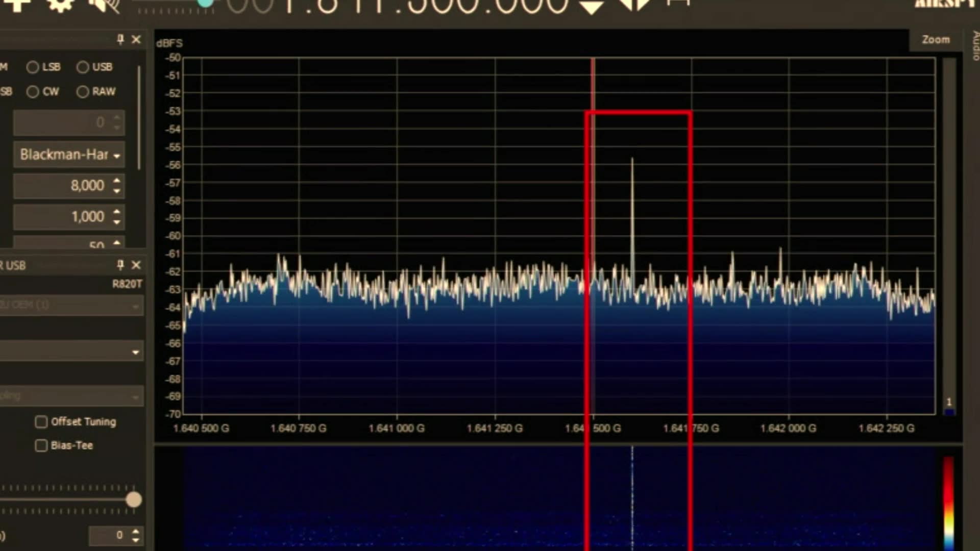Toggle the speaker mute icon
980x551 pixels.
(104, 5)
